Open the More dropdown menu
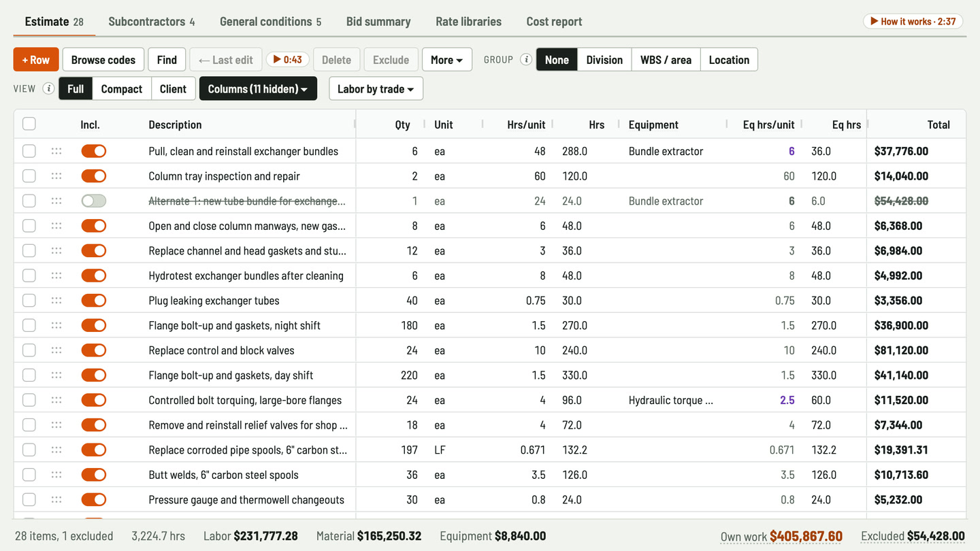Screen dimensions: 980x551 click(x=446, y=60)
